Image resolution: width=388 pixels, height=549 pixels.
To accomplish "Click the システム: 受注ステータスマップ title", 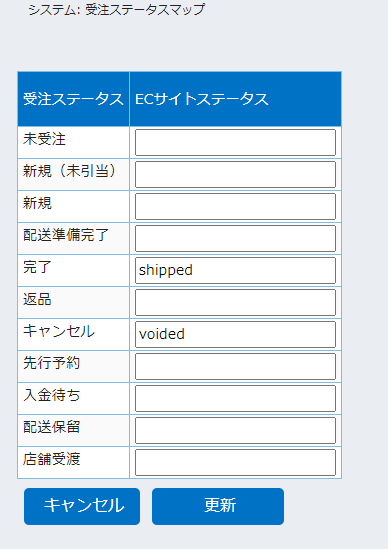I will [x=117, y=9].
